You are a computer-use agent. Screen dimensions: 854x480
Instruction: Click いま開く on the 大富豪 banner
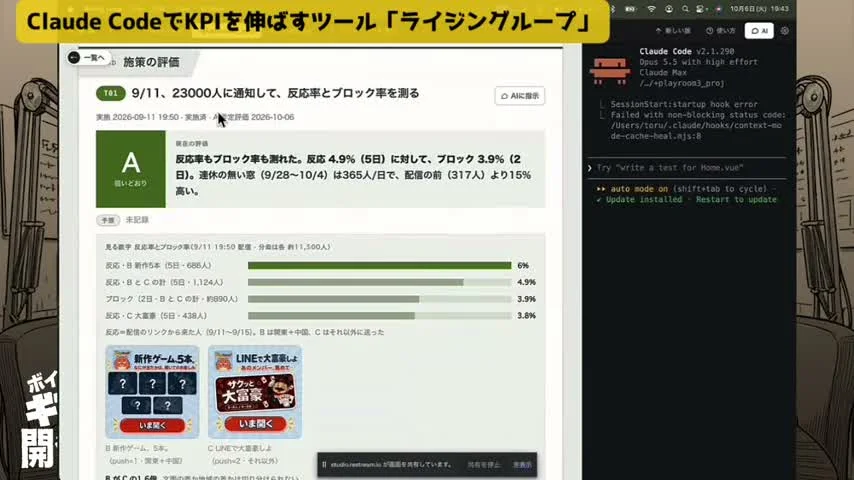255,424
